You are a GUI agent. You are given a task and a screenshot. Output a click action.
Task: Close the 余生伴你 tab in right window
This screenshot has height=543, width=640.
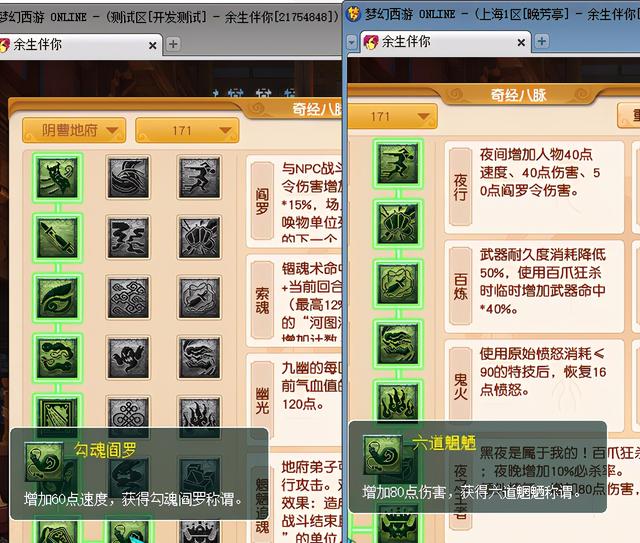tap(521, 42)
